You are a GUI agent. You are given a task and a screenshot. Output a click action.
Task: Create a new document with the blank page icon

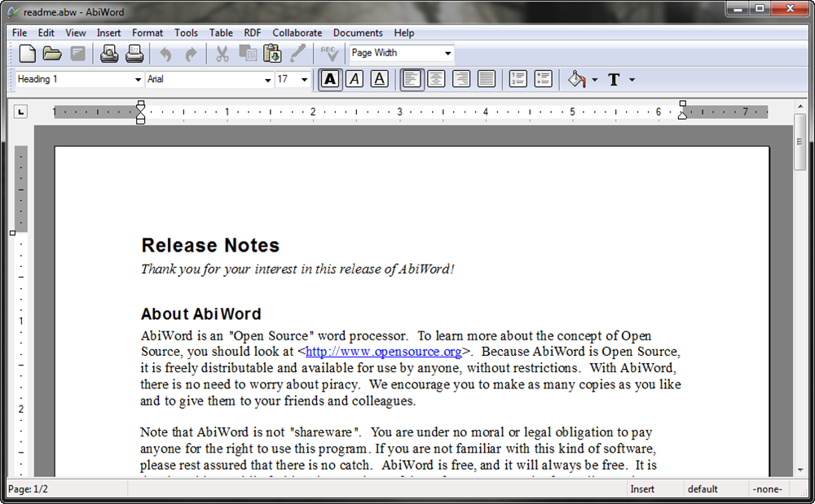click(27, 54)
